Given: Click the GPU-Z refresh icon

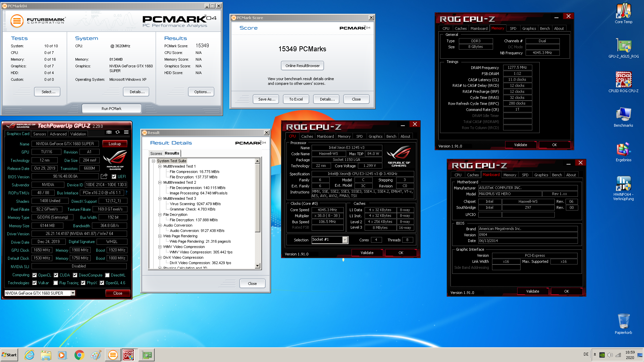Looking at the screenshot, I should click(x=117, y=132).
